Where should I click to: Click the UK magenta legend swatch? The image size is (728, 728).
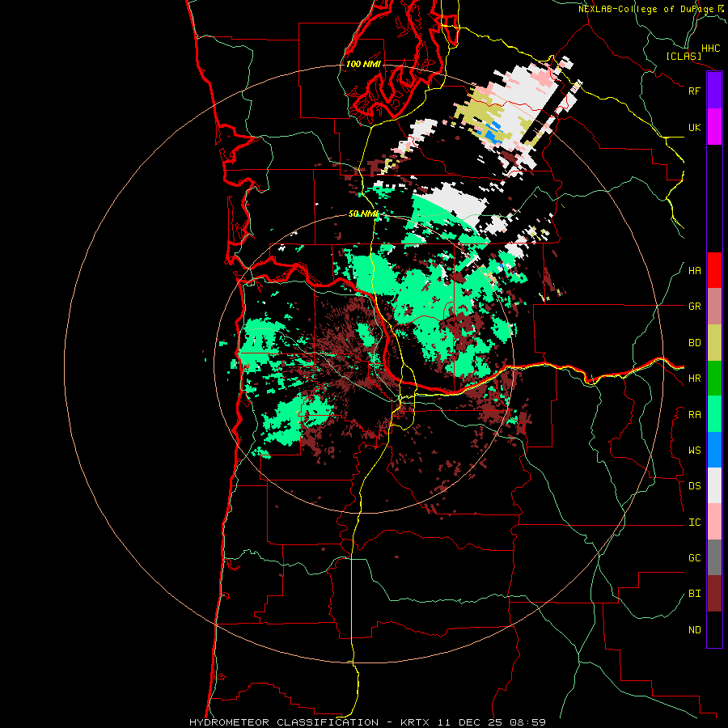click(x=714, y=127)
